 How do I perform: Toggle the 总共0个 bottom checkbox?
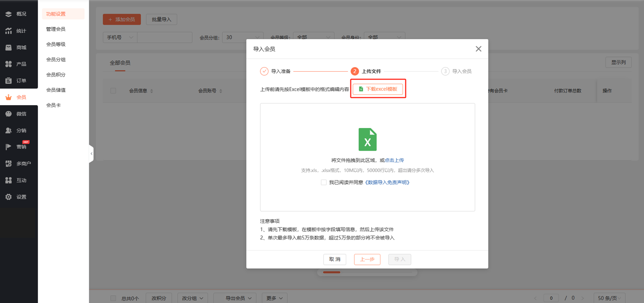coord(113,298)
